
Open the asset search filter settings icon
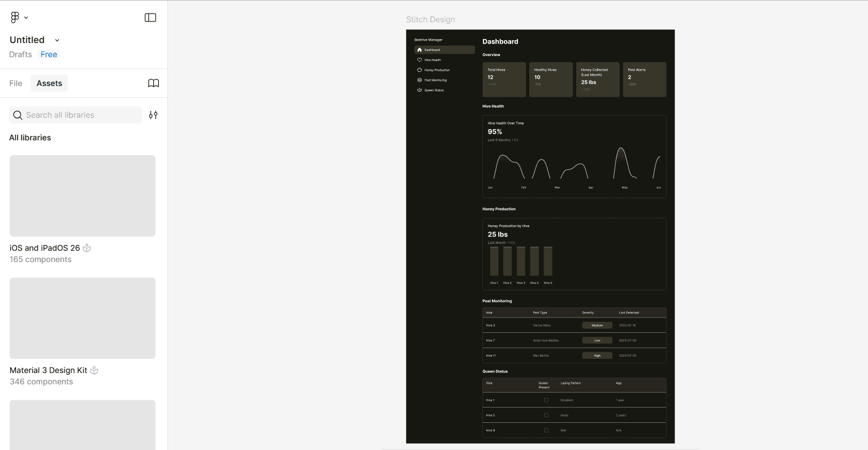tap(153, 115)
